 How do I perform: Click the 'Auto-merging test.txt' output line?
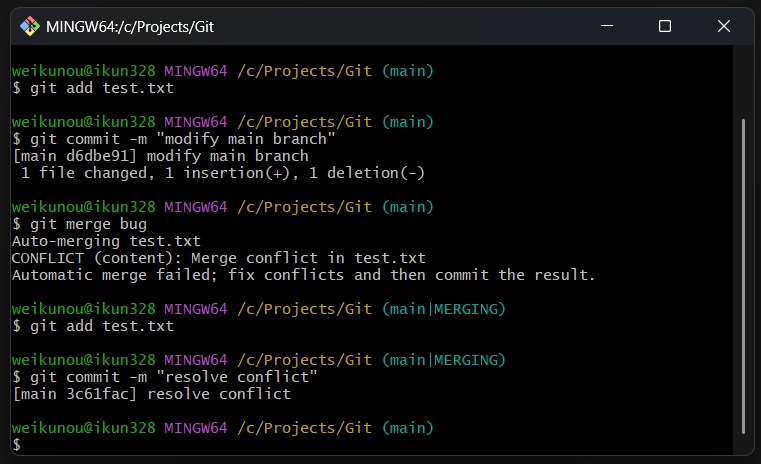point(106,241)
